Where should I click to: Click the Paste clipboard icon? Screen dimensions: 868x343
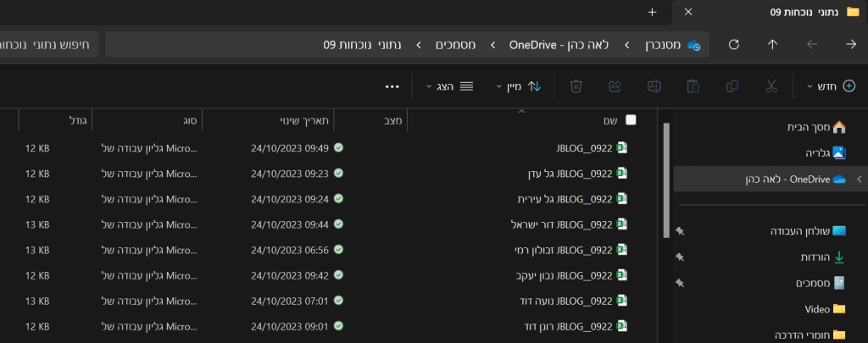point(693,86)
